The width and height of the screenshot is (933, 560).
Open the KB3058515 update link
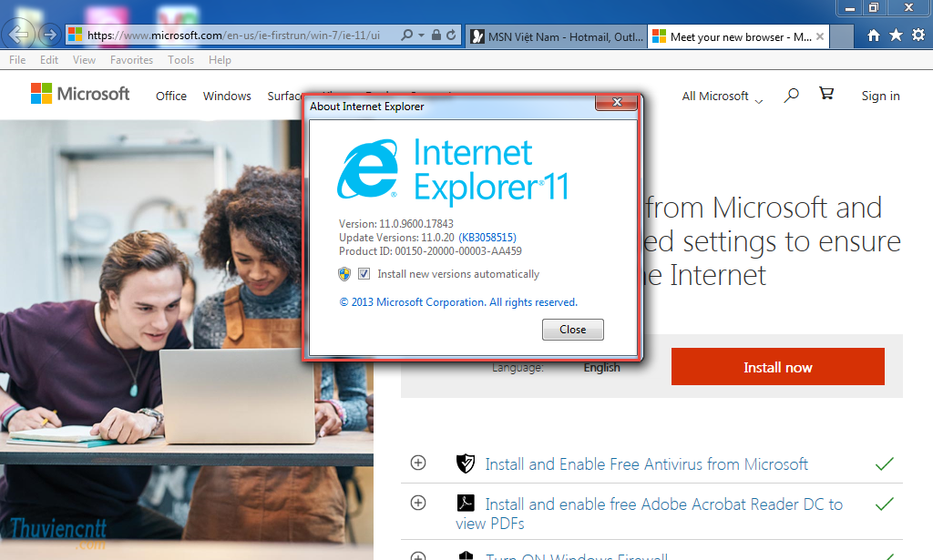pos(487,237)
